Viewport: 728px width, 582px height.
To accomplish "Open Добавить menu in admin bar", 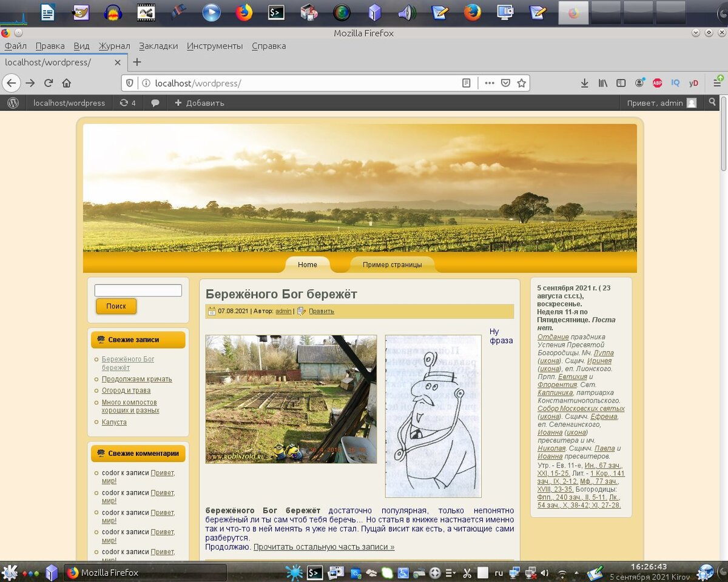I will pyautogui.click(x=200, y=103).
